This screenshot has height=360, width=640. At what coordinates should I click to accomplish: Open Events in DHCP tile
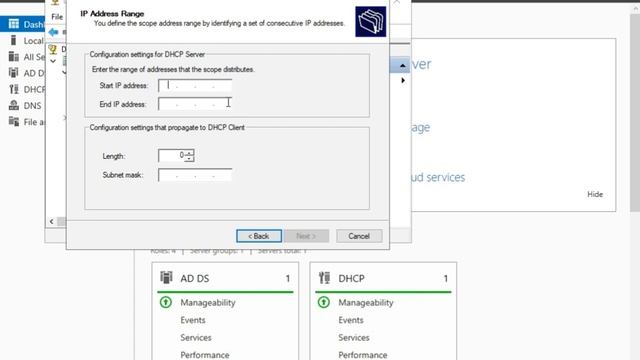click(351, 320)
